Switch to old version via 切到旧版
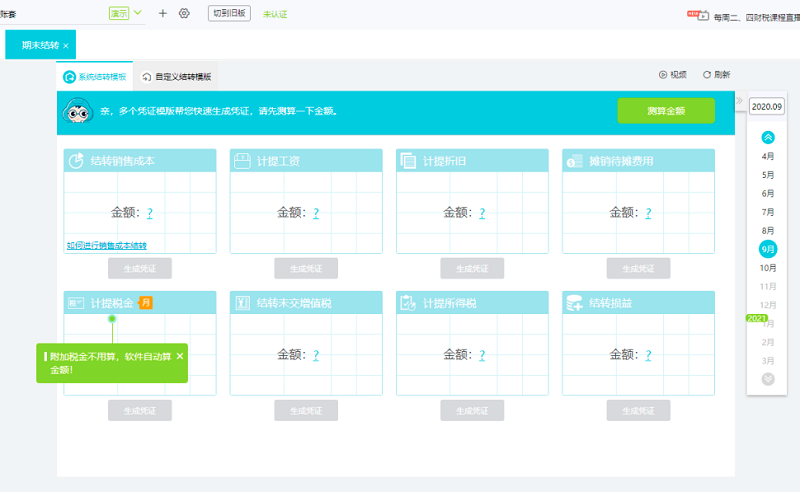The width and height of the screenshot is (800, 492). click(x=229, y=13)
